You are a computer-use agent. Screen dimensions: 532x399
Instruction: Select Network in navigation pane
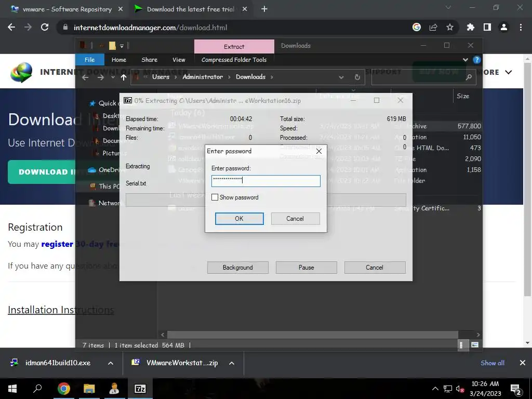click(104, 203)
